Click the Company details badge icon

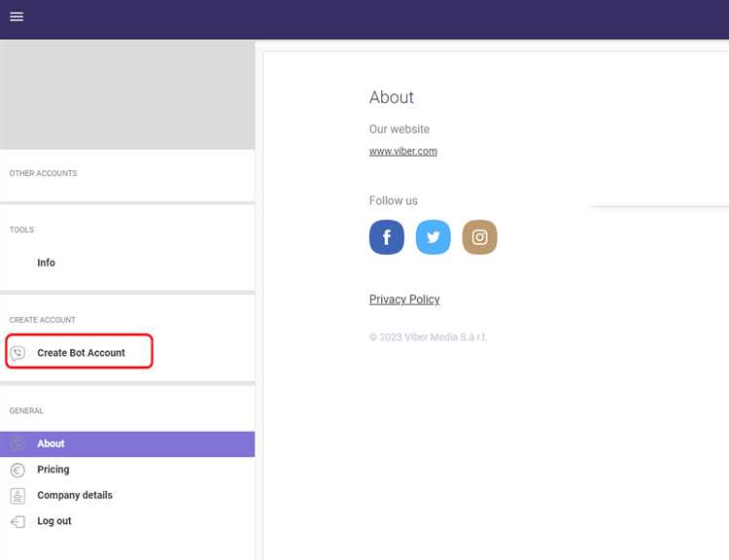tap(17, 496)
